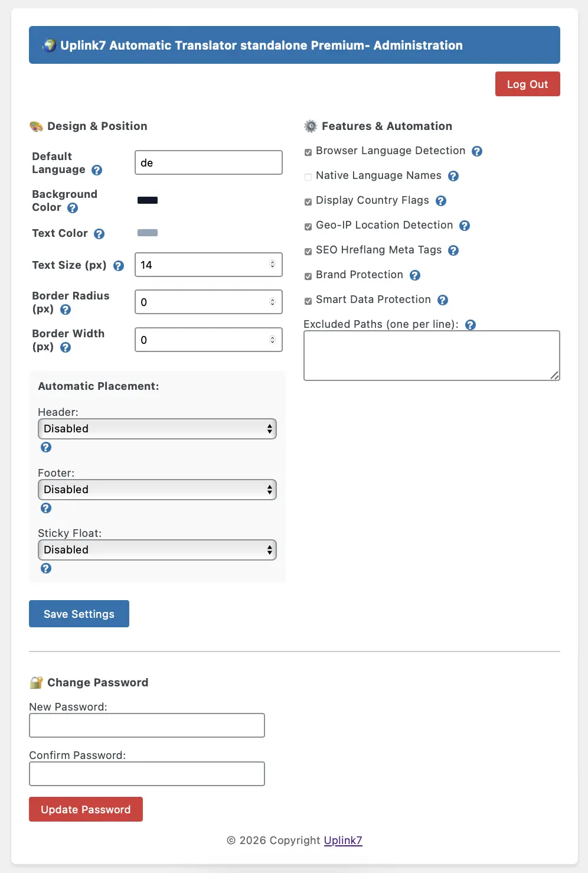Open the Header placement dropdown

tap(157, 429)
